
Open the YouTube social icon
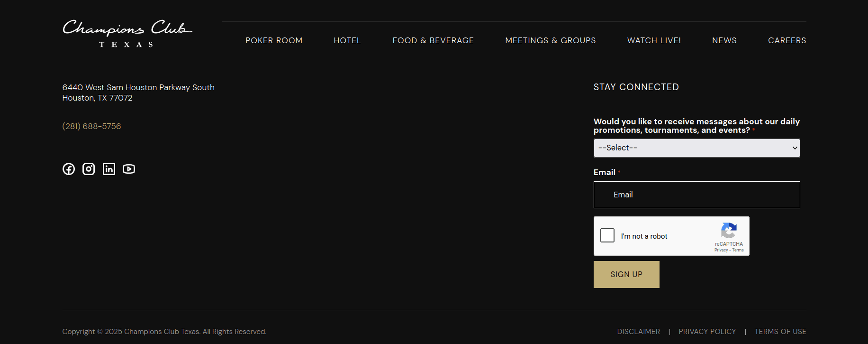pos(129,169)
